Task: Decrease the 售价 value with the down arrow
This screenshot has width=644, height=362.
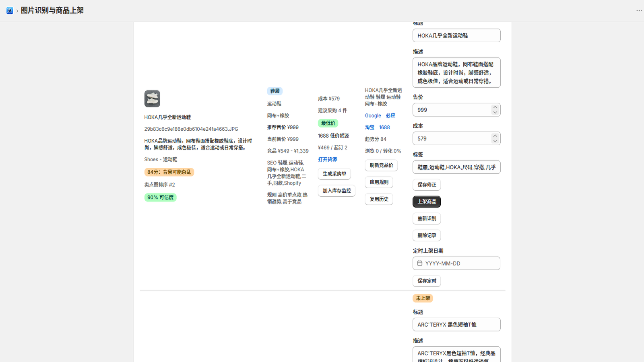Action: pos(495,112)
